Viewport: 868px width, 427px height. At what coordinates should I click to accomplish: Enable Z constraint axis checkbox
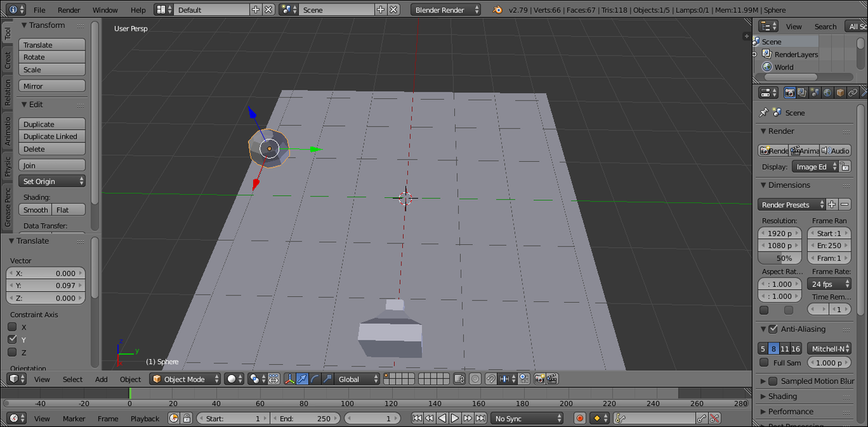(x=12, y=352)
